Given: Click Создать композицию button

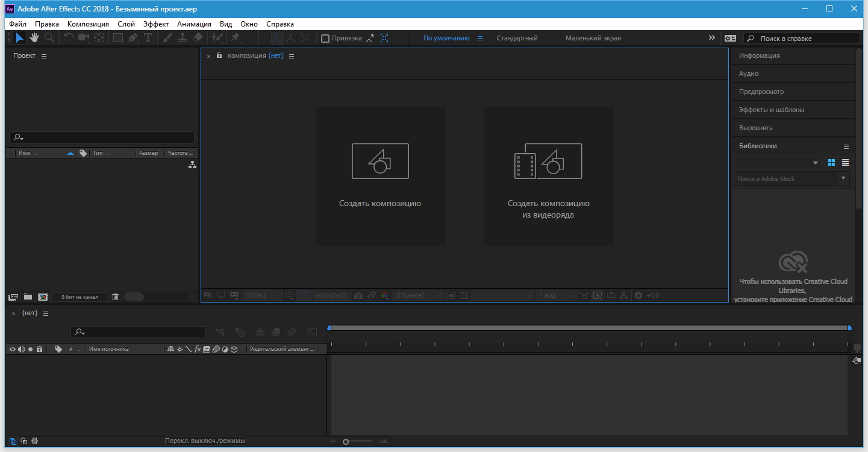Looking at the screenshot, I should pos(380,176).
